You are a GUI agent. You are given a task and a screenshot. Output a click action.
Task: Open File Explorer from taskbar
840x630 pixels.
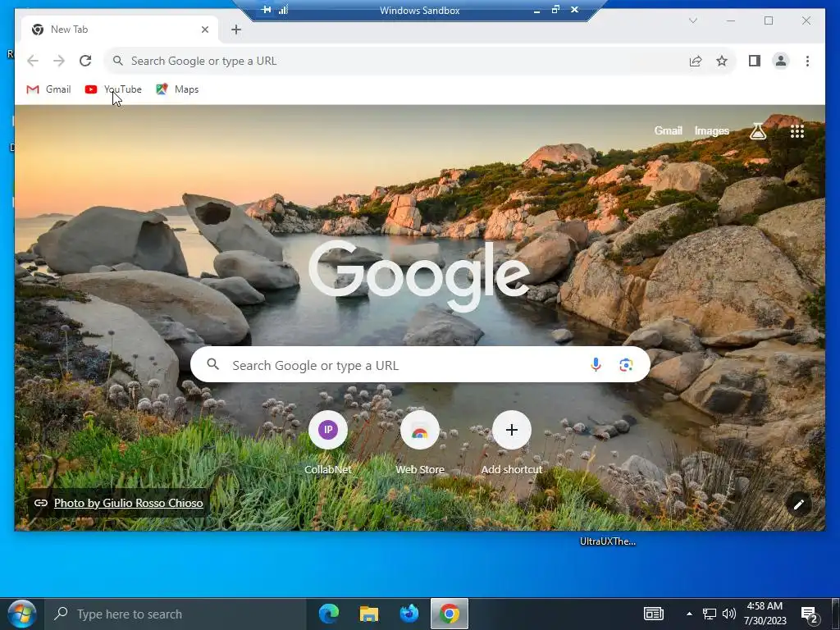click(x=369, y=614)
